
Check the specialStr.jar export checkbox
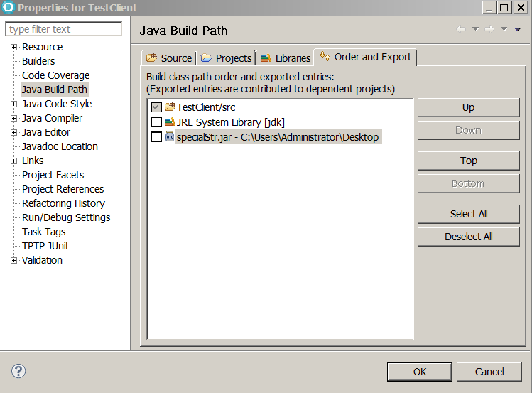coord(156,136)
